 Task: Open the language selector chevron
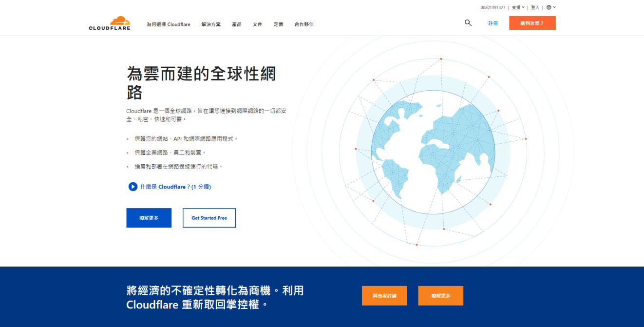coord(554,7)
